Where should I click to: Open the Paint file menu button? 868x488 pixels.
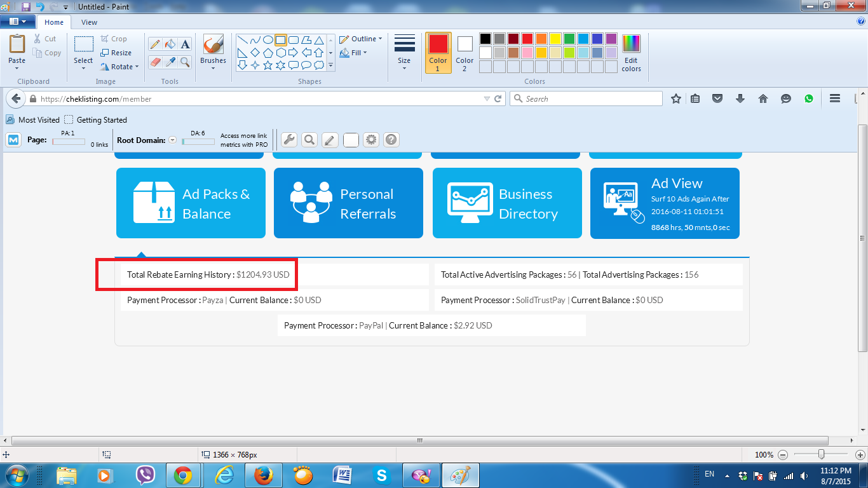[17, 22]
